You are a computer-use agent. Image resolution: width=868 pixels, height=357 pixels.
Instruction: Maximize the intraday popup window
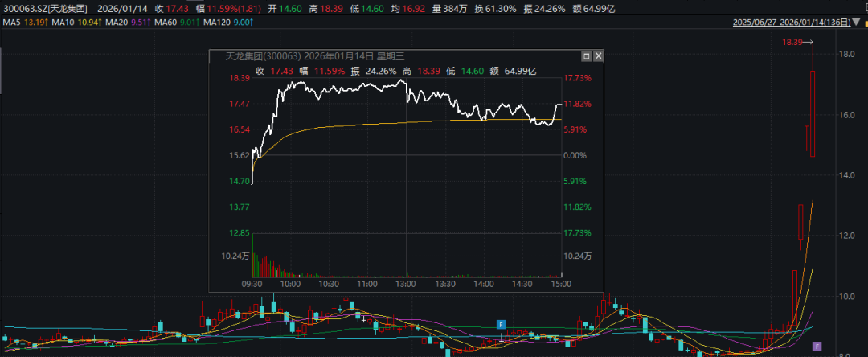(x=586, y=56)
